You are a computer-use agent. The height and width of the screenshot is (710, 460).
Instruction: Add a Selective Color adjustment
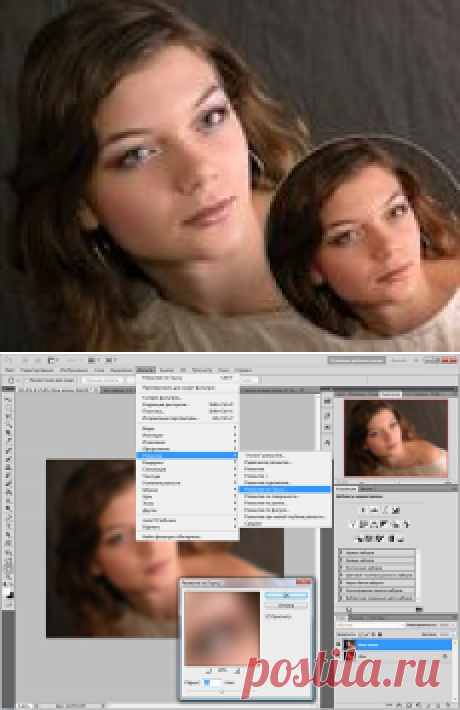pos(401,538)
